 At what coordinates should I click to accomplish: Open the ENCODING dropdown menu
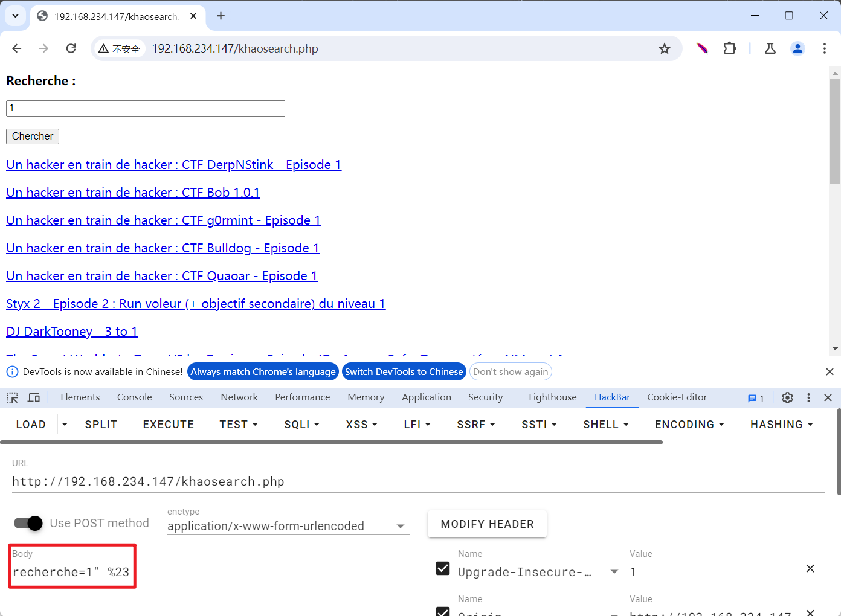(x=689, y=425)
